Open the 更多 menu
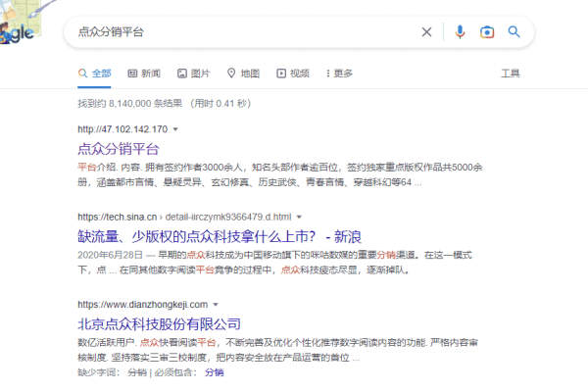588x392 pixels. click(x=339, y=73)
